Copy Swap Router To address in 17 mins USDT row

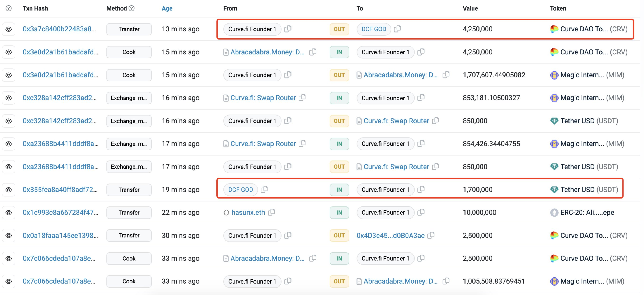[x=435, y=167]
